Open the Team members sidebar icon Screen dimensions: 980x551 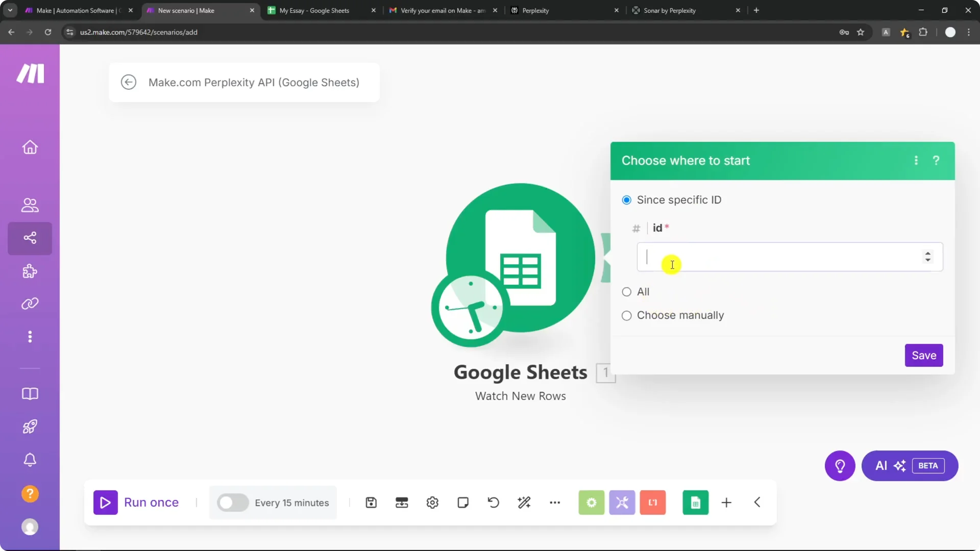click(x=30, y=206)
